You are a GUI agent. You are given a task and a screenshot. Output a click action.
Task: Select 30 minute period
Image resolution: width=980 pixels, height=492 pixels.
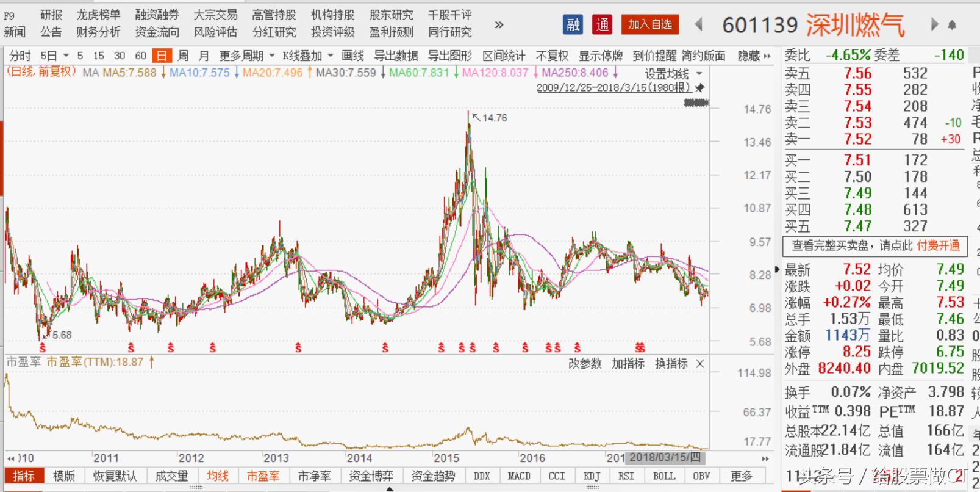120,56
